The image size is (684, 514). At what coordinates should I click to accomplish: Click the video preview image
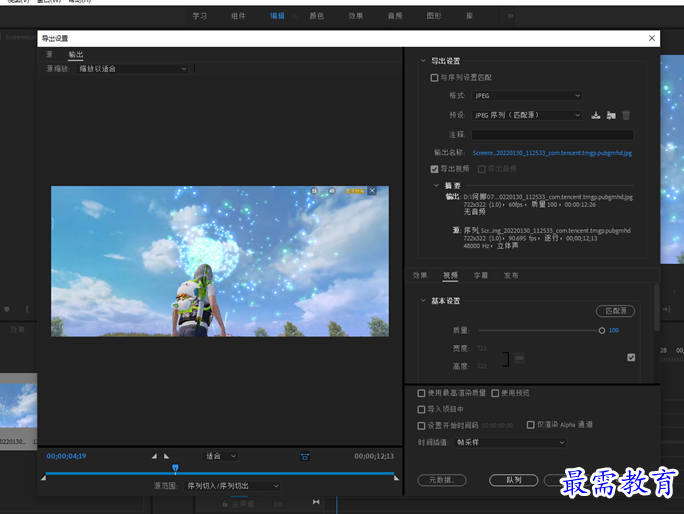coord(220,261)
